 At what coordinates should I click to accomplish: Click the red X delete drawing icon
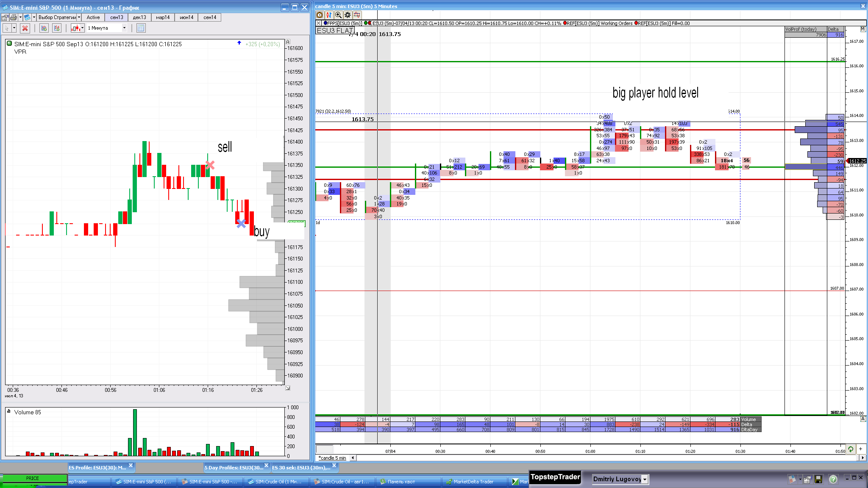coord(25,28)
